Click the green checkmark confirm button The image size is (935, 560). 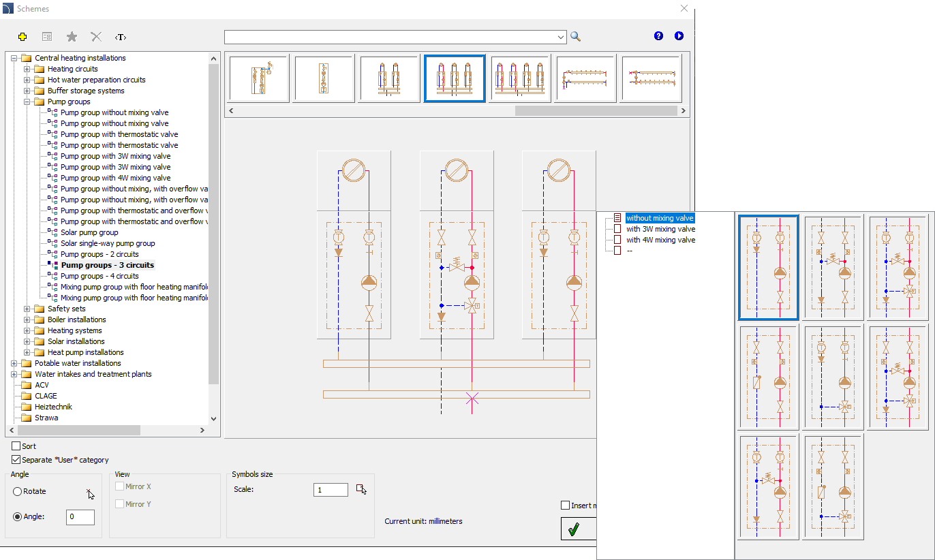pyautogui.click(x=574, y=529)
